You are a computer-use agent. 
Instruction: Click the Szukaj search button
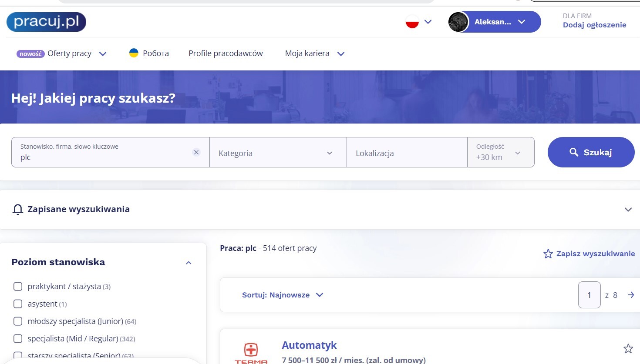point(591,152)
